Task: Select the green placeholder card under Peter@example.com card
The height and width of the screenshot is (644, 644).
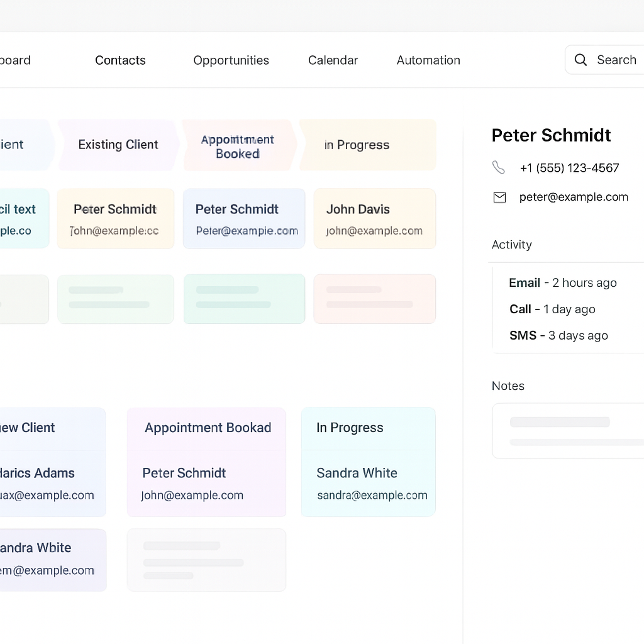Action: click(x=244, y=299)
